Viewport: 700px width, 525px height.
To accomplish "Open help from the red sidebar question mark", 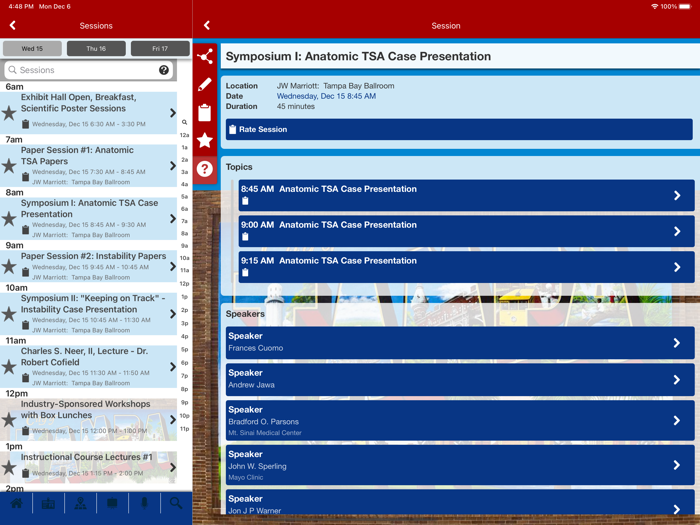I will click(x=205, y=169).
